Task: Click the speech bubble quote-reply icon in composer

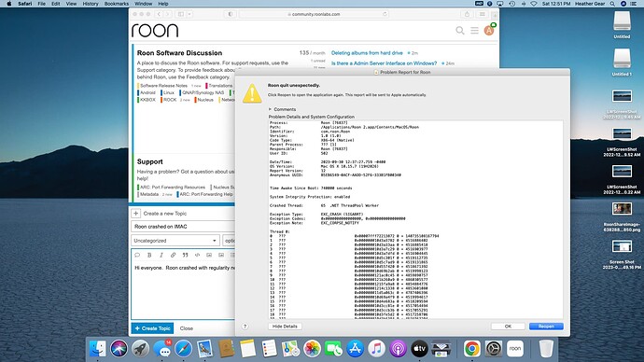Action: (137, 256)
